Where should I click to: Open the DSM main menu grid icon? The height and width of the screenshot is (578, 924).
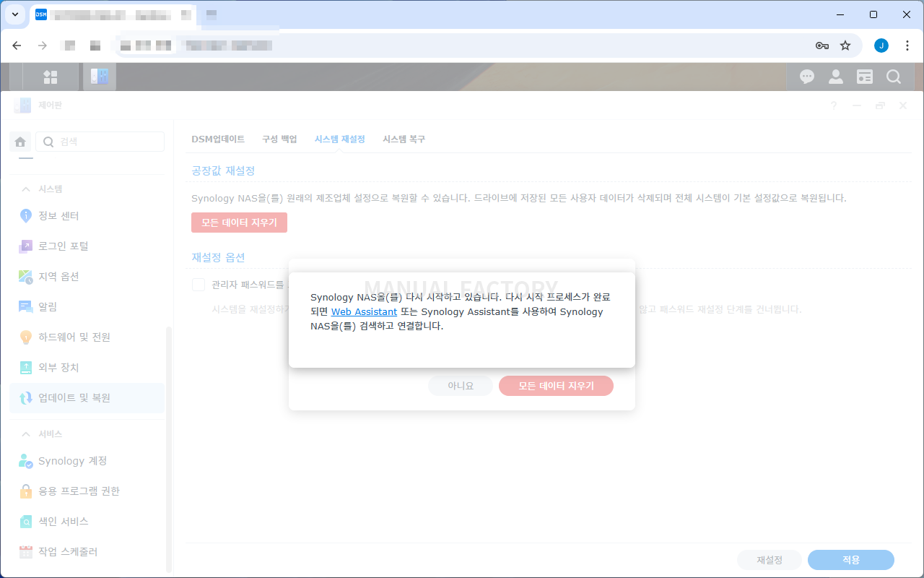point(51,77)
